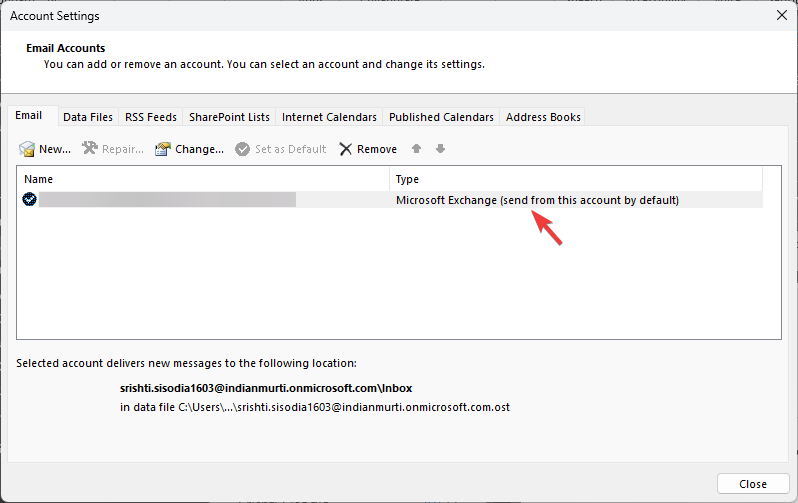
Task: Select the Published Calendars tab
Action: pyautogui.click(x=441, y=117)
